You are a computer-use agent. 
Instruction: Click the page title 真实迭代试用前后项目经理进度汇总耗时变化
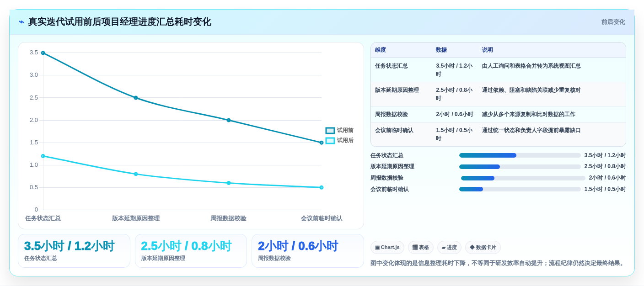click(120, 22)
